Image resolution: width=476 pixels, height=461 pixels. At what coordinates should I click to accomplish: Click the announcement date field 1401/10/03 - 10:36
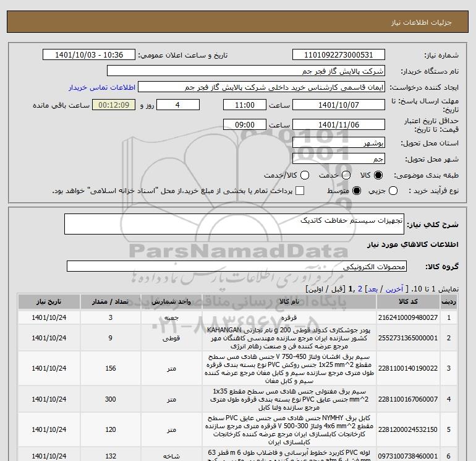[89, 54]
